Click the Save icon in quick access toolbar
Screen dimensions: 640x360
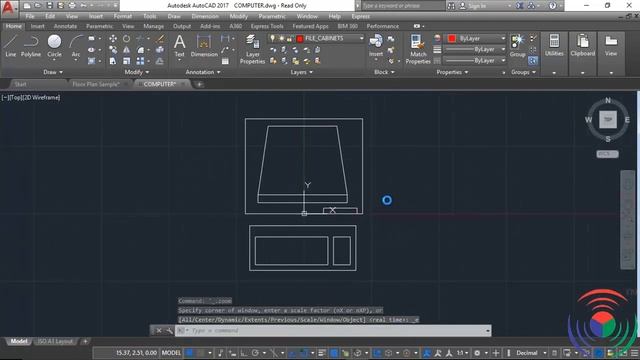tap(49, 6)
